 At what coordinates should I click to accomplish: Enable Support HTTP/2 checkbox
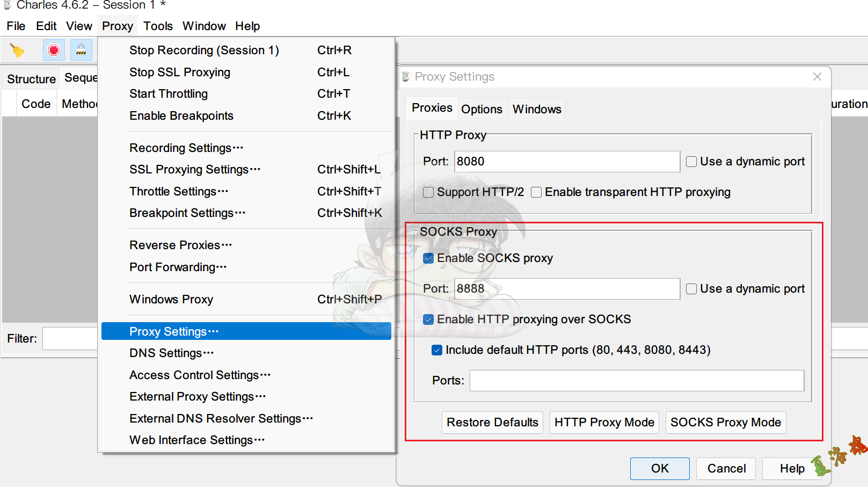(x=428, y=192)
